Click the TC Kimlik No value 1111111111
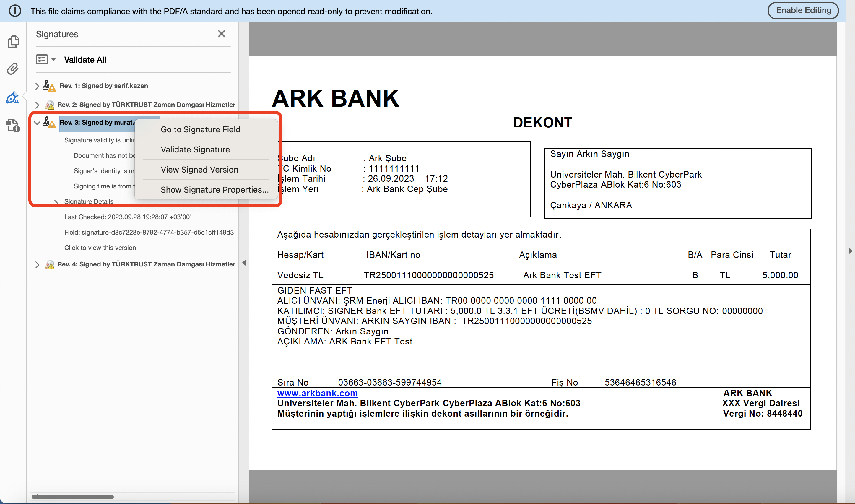Viewport: 855px width, 504px height. pos(394,168)
